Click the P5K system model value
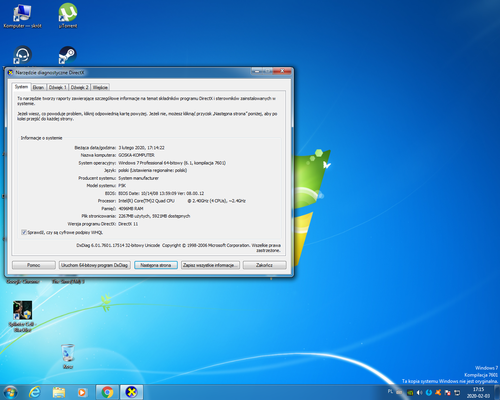This screenshot has width=500, height=400. [122, 186]
